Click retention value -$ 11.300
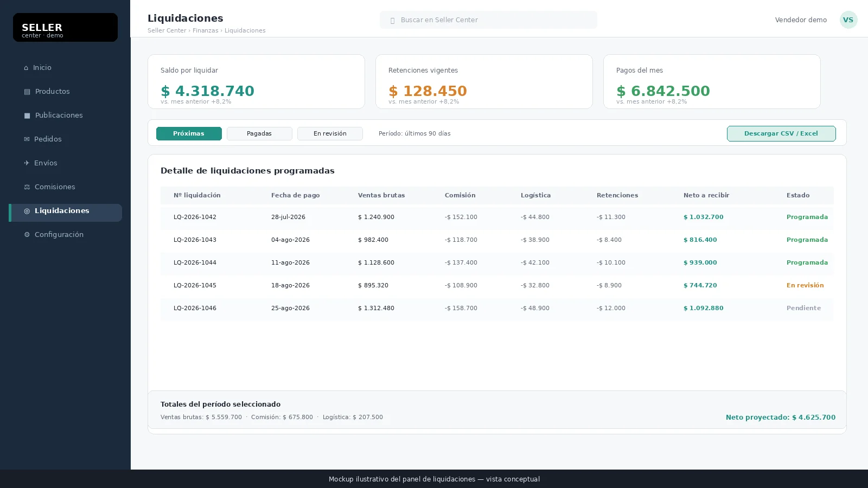Screen dimensions: 868x488 coord(611,217)
